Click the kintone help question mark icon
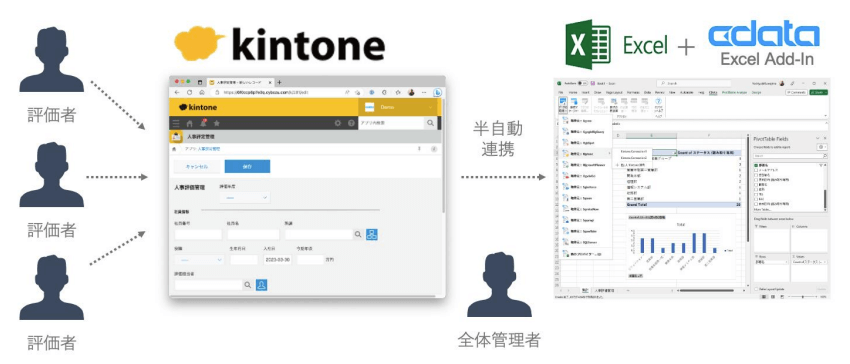The height and width of the screenshot is (364, 850). click(x=351, y=123)
